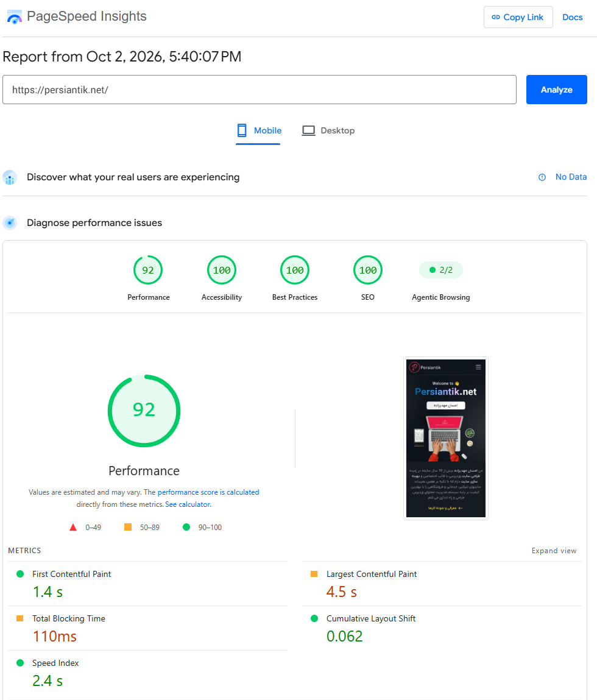Open the See calculator link
The width and height of the screenshot is (597, 700).
tap(188, 504)
